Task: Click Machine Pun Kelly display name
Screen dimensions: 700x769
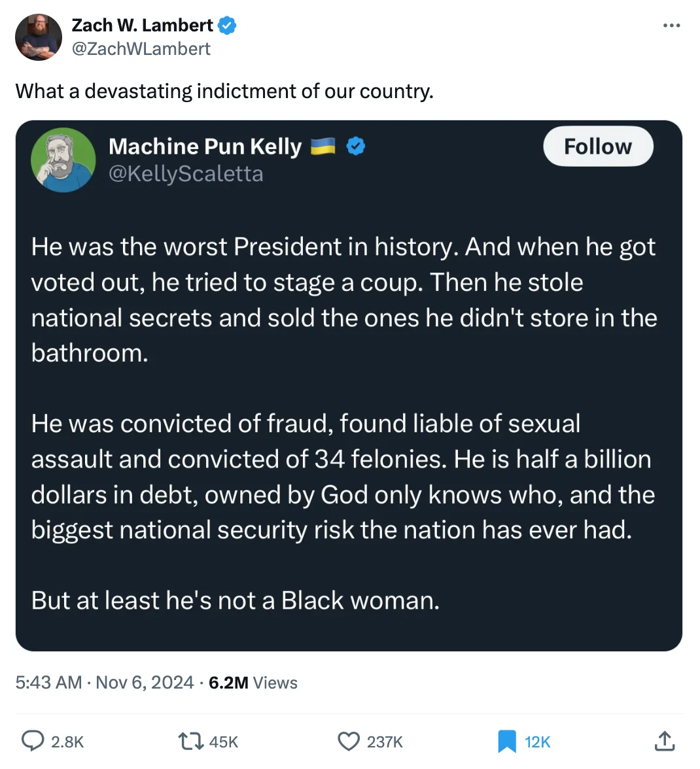Action: [x=205, y=146]
